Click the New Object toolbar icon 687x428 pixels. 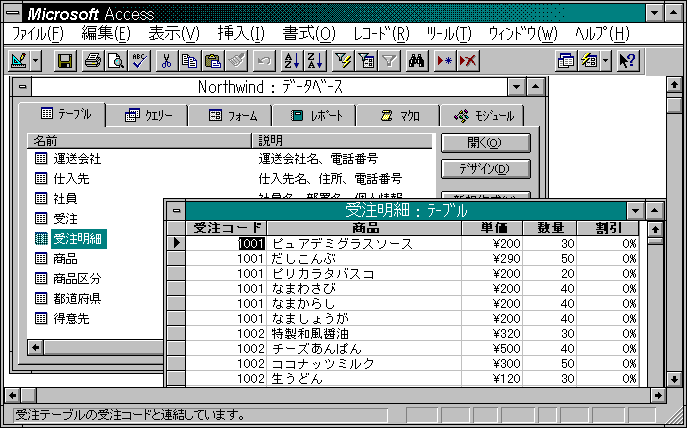589,61
